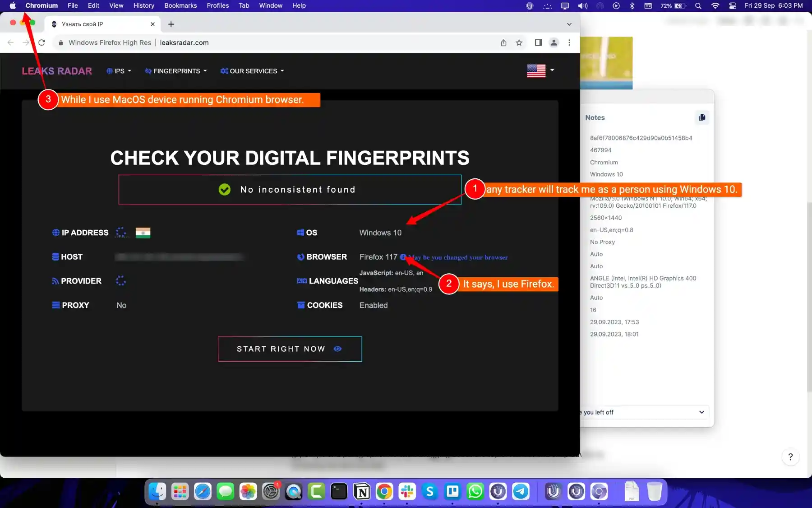Copy notes using the copy icon
Screen dimensions: 812x508
pyautogui.click(x=702, y=117)
